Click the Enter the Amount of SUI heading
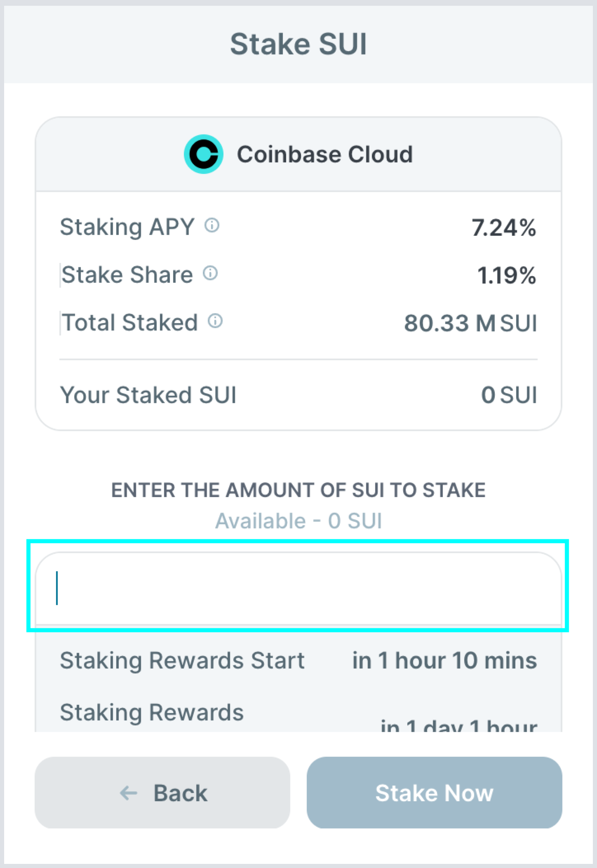This screenshot has width=597, height=868. point(298,490)
